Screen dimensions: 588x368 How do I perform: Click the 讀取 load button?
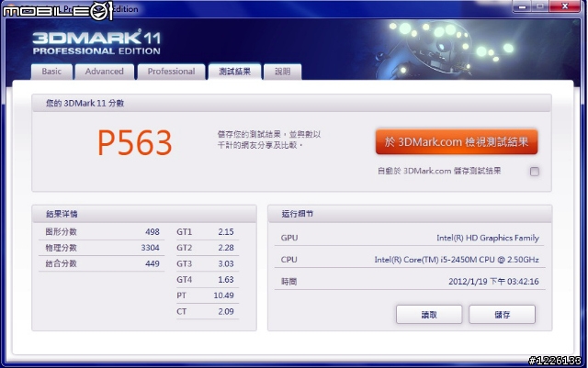click(x=429, y=315)
